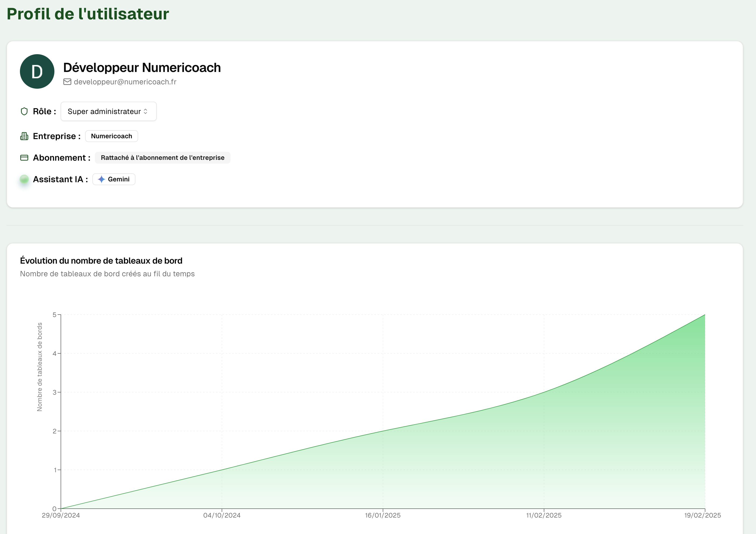Click the email developpeur@numericoach.fr
Screen dimensions: 756x534
click(125, 82)
